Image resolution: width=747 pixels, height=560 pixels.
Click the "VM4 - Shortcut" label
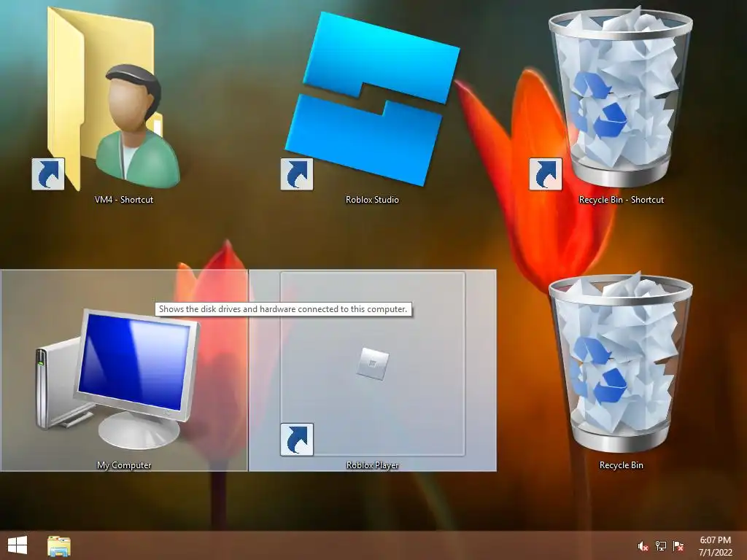[x=124, y=200]
